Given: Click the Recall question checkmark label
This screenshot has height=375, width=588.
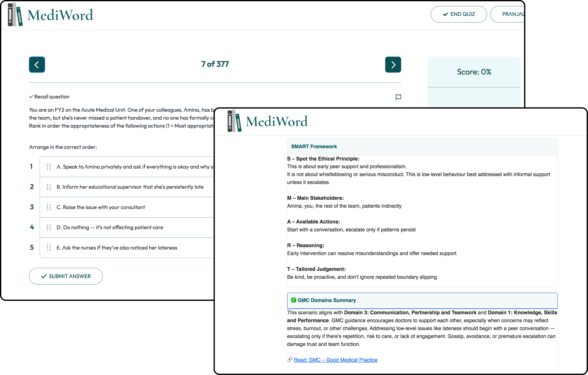Looking at the screenshot, I should pyautogui.click(x=49, y=97).
